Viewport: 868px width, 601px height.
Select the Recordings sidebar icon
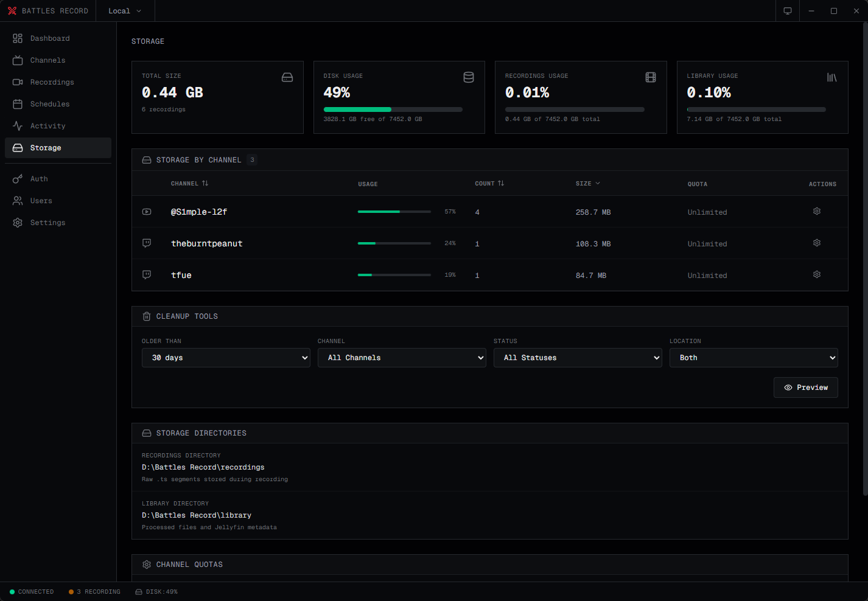point(18,82)
